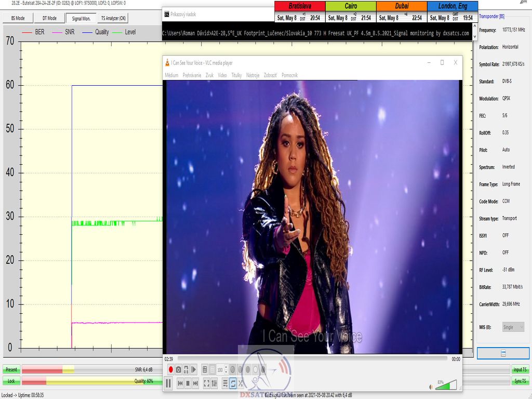Toggle VLC fullscreen mode
This screenshot has height=399, width=532.
(206, 383)
